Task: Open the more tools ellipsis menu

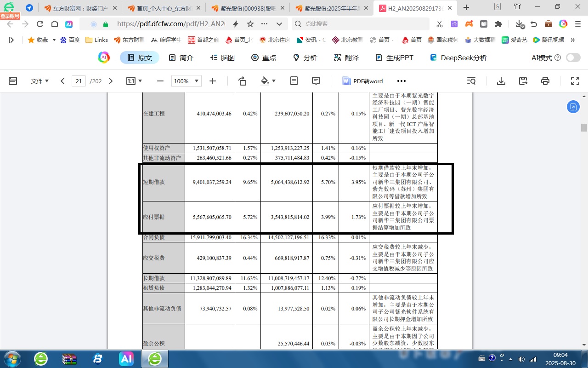Action: coord(401,81)
